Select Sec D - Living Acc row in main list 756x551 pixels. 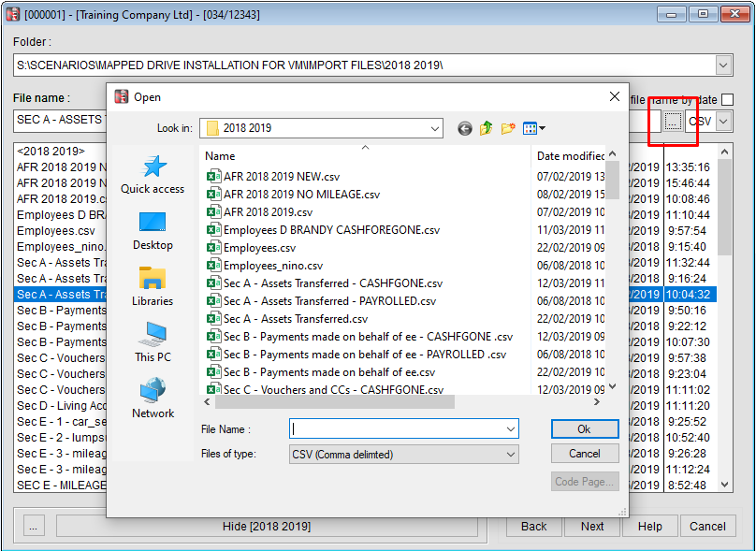point(61,406)
